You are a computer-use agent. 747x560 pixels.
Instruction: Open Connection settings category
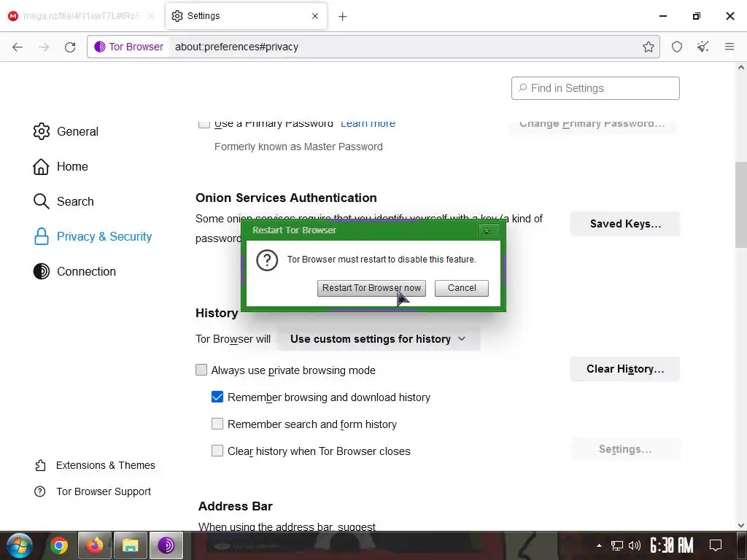click(74, 271)
